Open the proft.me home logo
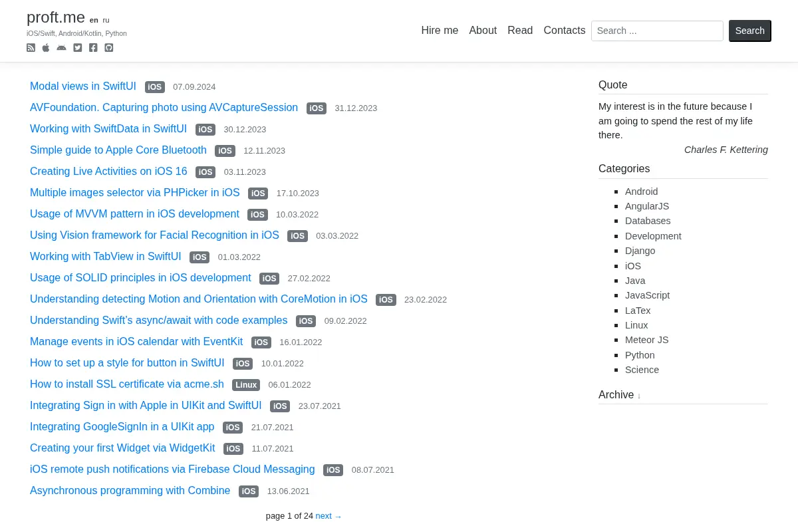 point(56,17)
